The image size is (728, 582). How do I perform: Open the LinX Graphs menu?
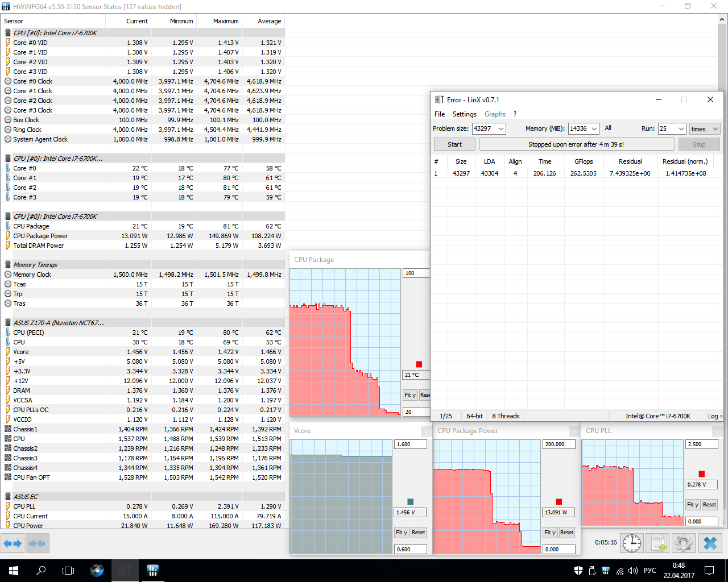point(495,114)
